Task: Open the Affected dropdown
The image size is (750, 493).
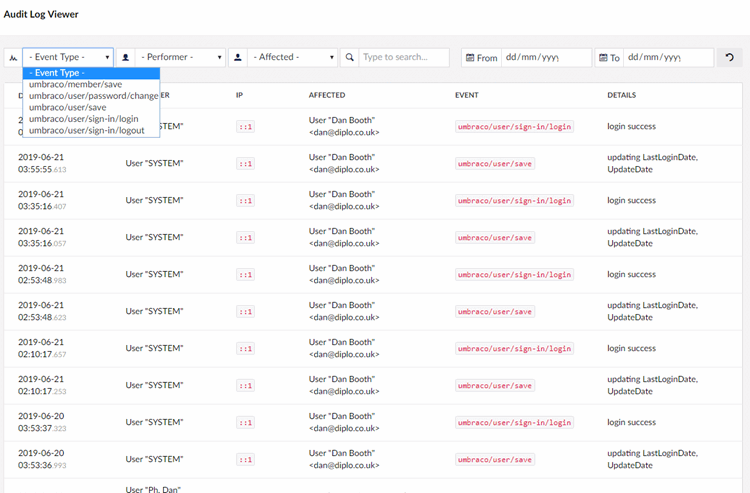Action: [x=292, y=57]
